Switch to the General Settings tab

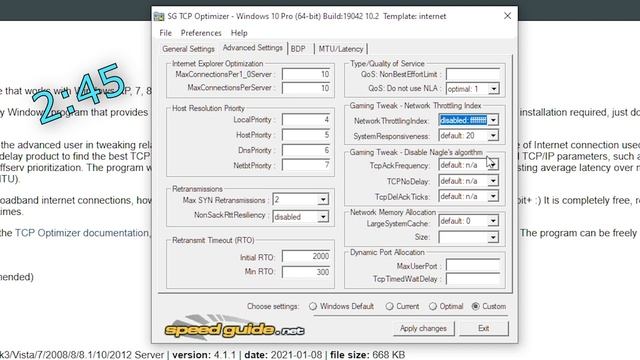(188, 49)
